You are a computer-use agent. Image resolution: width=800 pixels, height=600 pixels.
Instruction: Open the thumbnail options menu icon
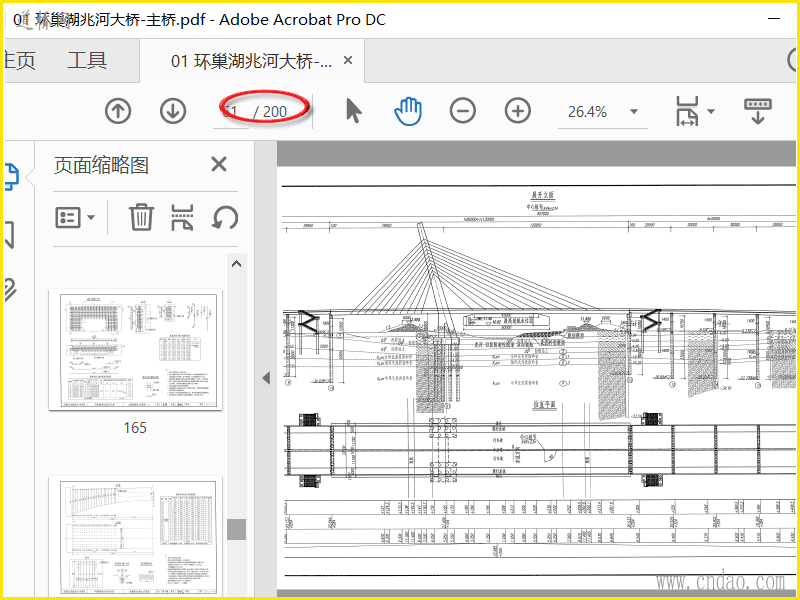coord(67,217)
